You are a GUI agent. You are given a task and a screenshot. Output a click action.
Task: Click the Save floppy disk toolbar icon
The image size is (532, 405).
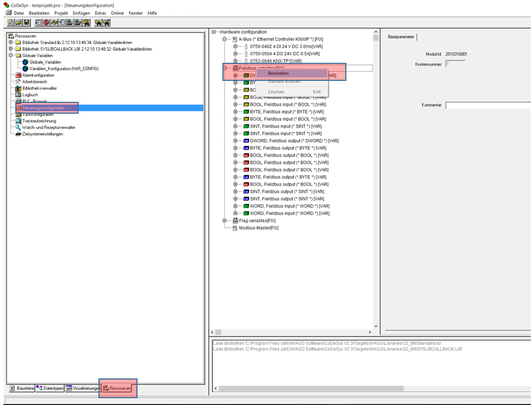[x=27, y=23]
